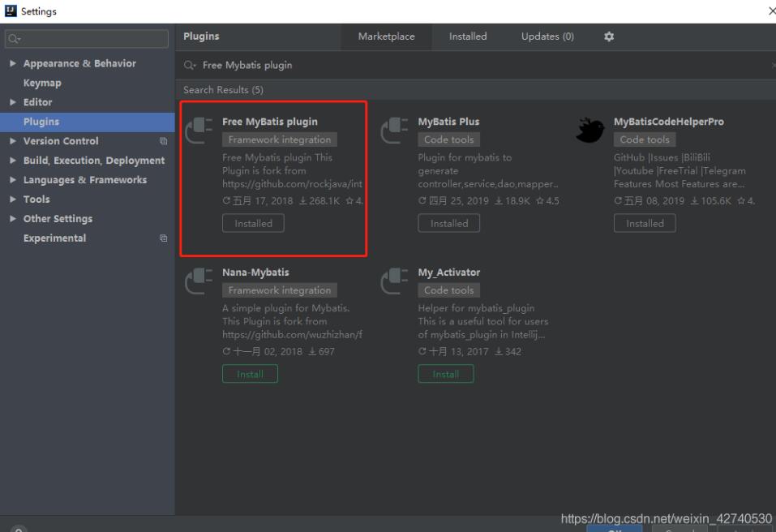Expand Version Control settings node

(x=13, y=141)
